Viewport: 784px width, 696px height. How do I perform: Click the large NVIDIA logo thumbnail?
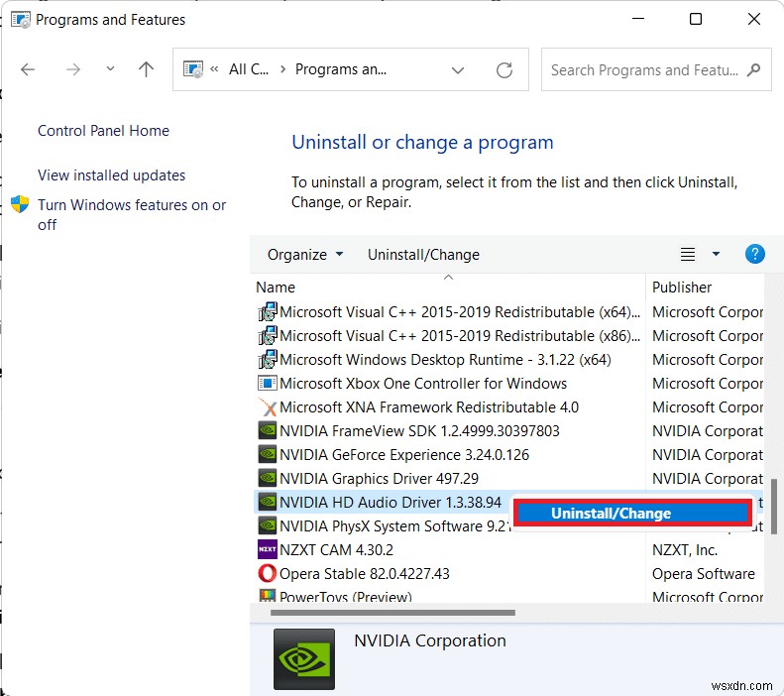(x=304, y=659)
